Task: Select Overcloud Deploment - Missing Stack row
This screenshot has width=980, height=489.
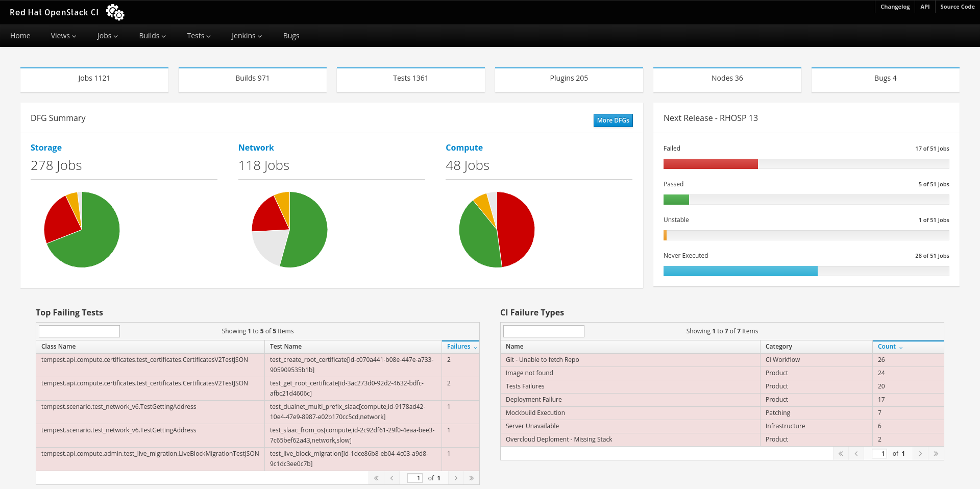Action: click(722, 439)
